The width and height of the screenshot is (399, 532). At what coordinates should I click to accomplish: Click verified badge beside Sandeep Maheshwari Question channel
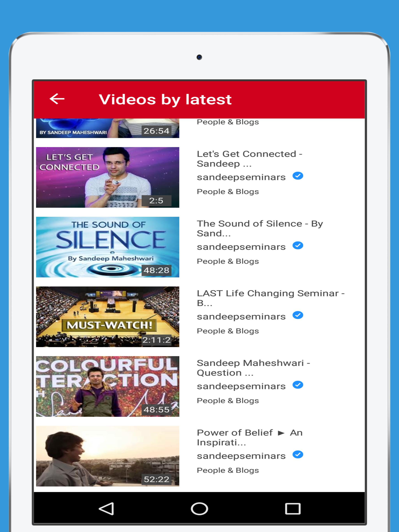point(298,385)
